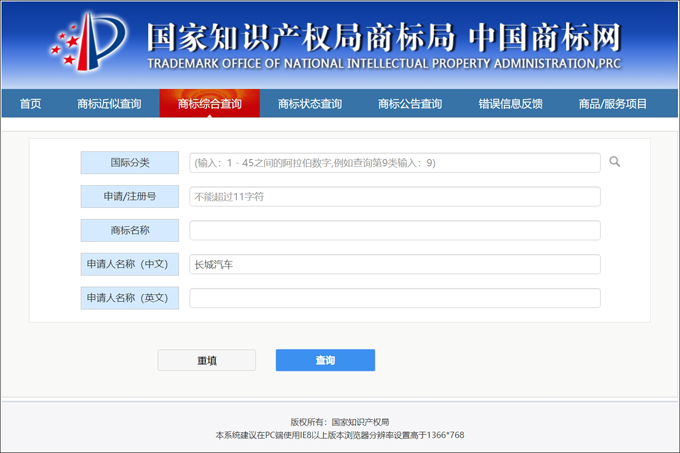
Task: Click the blue 查询 button
Action: pos(325,360)
